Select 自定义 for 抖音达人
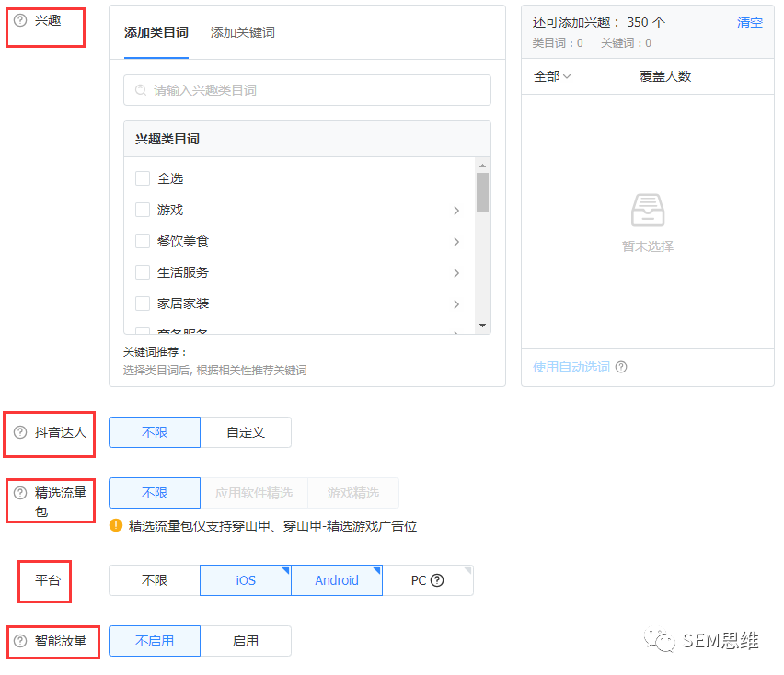Image resolution: width=784 pixels, height=675 pixels. [x=246, y=432]
